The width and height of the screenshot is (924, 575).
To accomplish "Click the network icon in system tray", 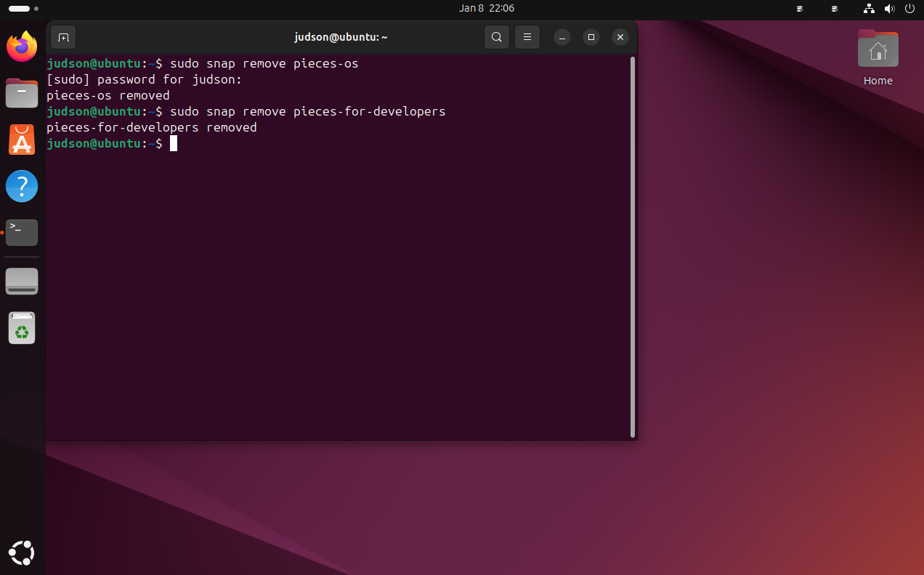I will coord(869,9).
